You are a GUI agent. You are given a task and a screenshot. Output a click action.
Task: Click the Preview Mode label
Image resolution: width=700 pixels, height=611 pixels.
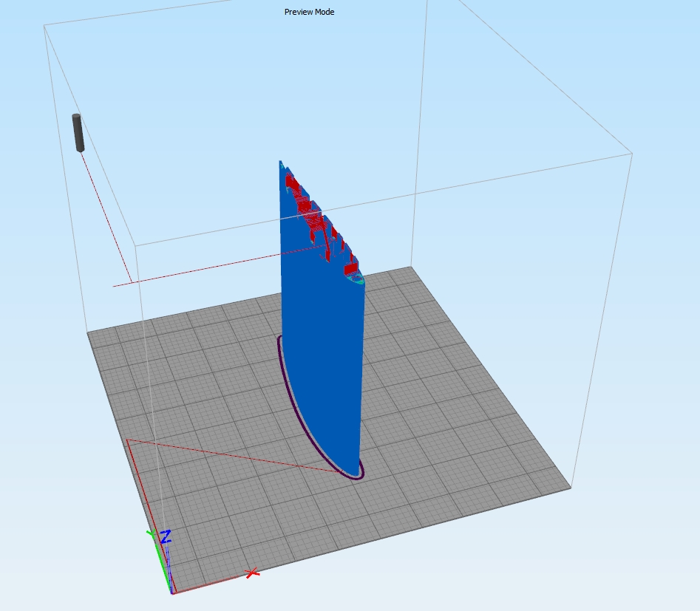[309, 12]
